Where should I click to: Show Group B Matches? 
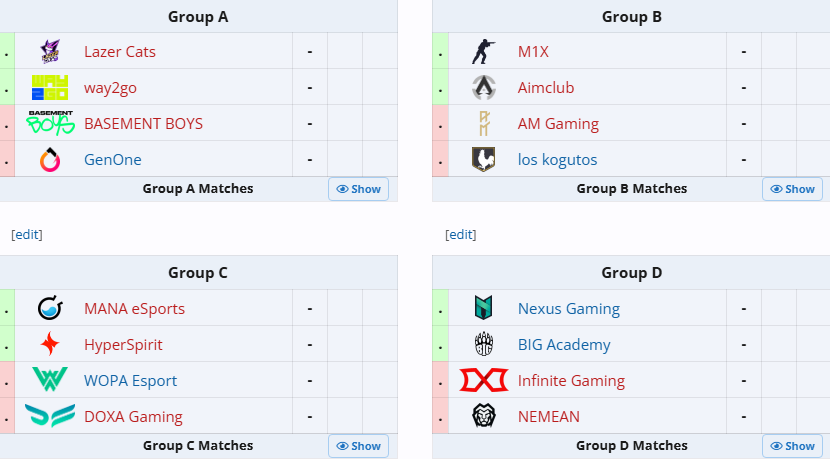792,189
